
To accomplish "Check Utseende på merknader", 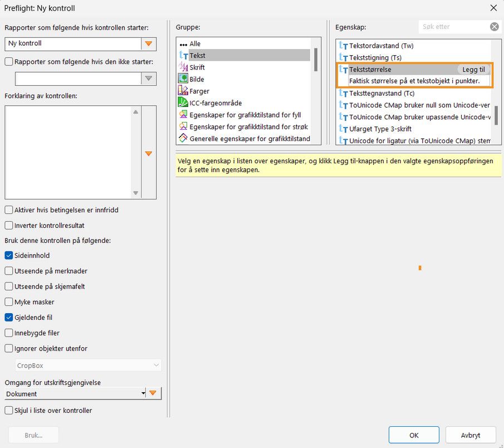I will pyautogui.click(x=9, y=271).
